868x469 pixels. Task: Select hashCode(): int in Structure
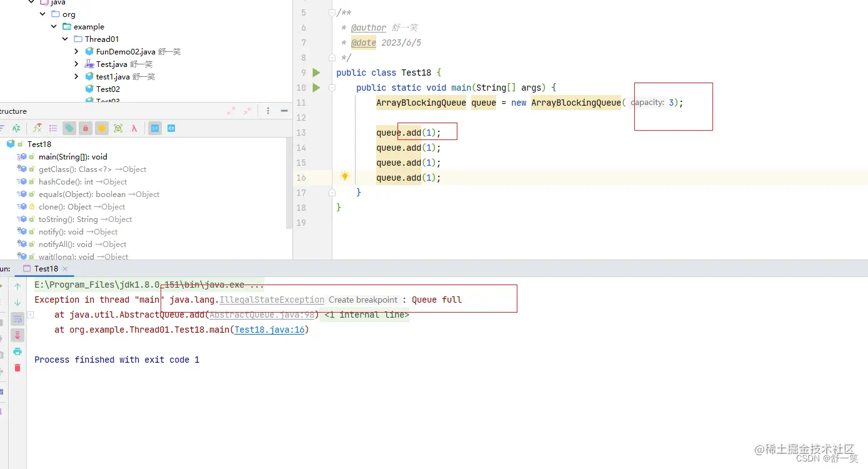(83, 181)
